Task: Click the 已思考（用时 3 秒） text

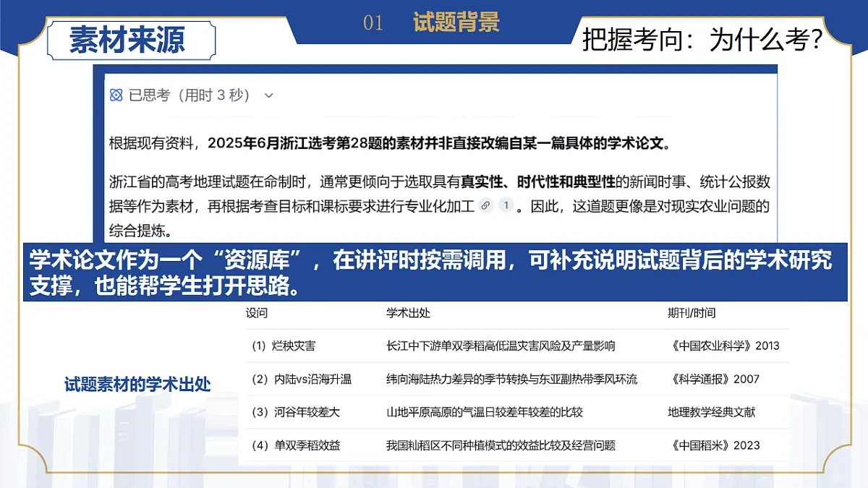Action: pos(190,95)
